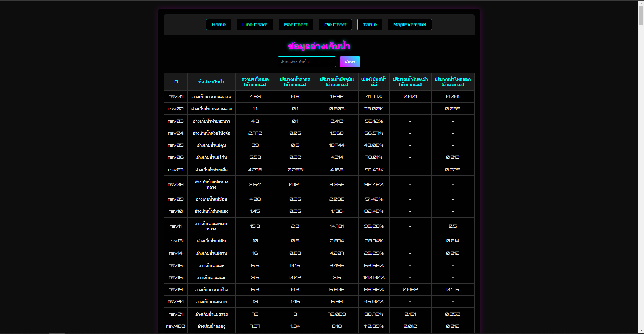Click the ชื่ออ่างเก็บน้ำ column header

point(211,82)
